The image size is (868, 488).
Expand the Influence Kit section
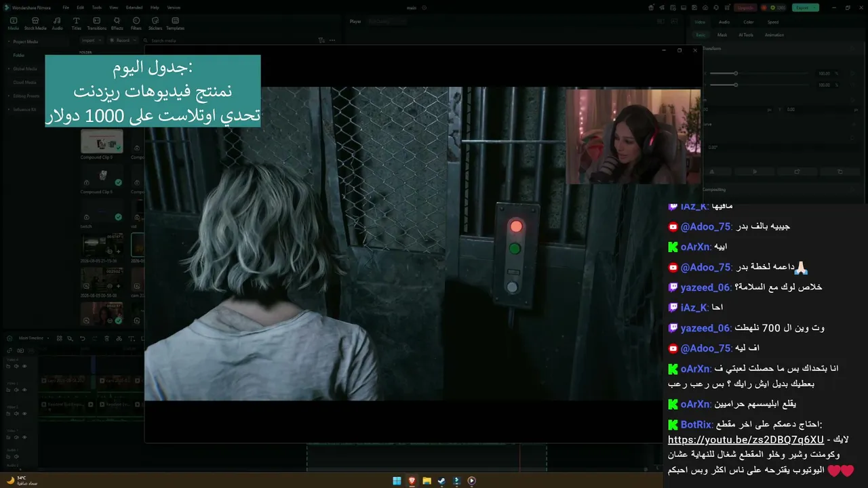click(9, 109)
